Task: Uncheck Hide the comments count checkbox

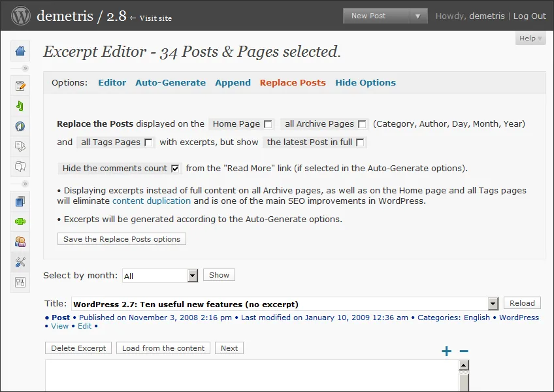Action: 175,169
